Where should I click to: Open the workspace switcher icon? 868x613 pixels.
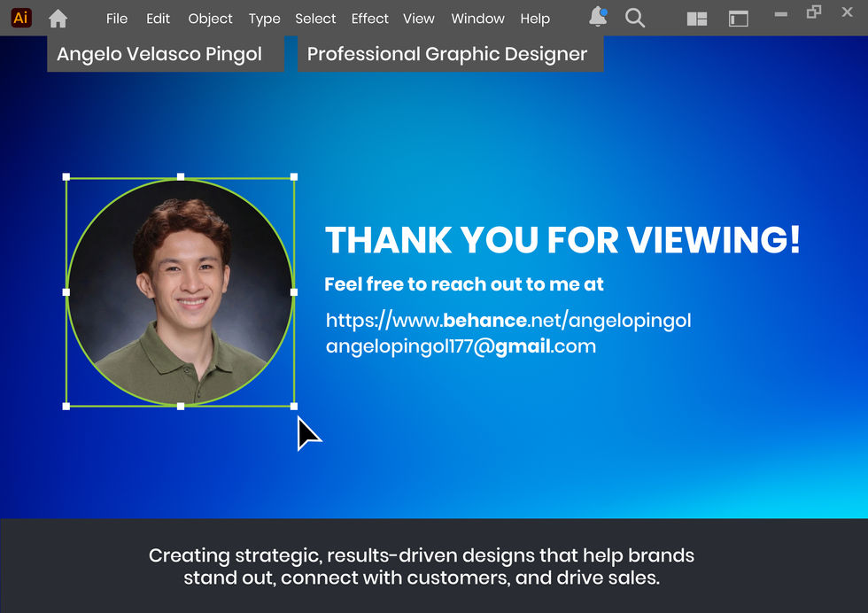click(x=739, y=19)
